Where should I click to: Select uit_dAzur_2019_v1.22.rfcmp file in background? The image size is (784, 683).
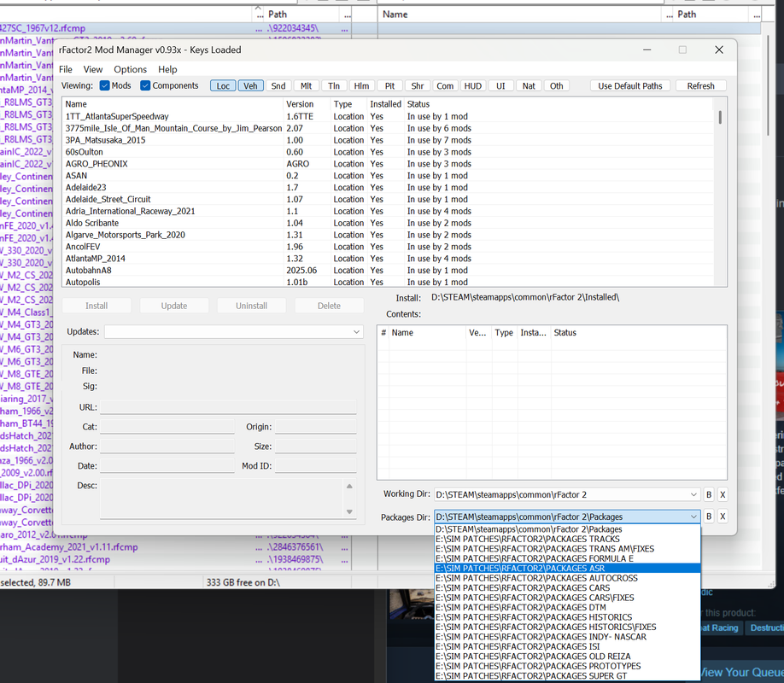(55, 559)
